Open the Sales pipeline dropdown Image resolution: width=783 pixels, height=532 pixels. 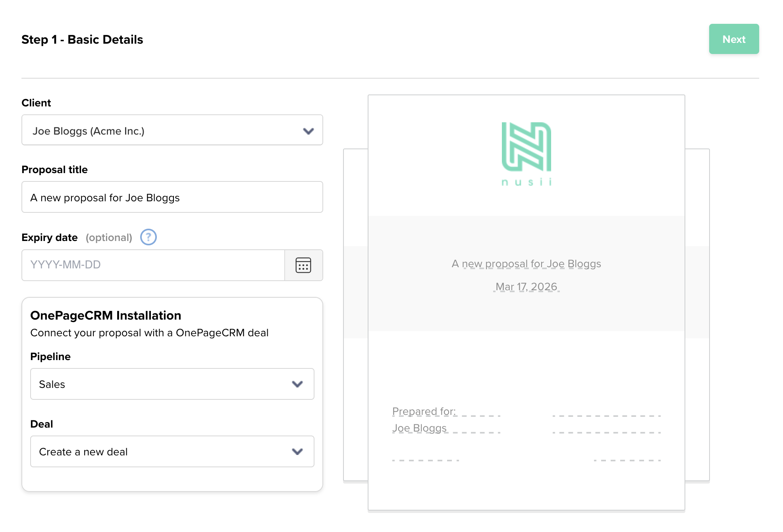172,384
